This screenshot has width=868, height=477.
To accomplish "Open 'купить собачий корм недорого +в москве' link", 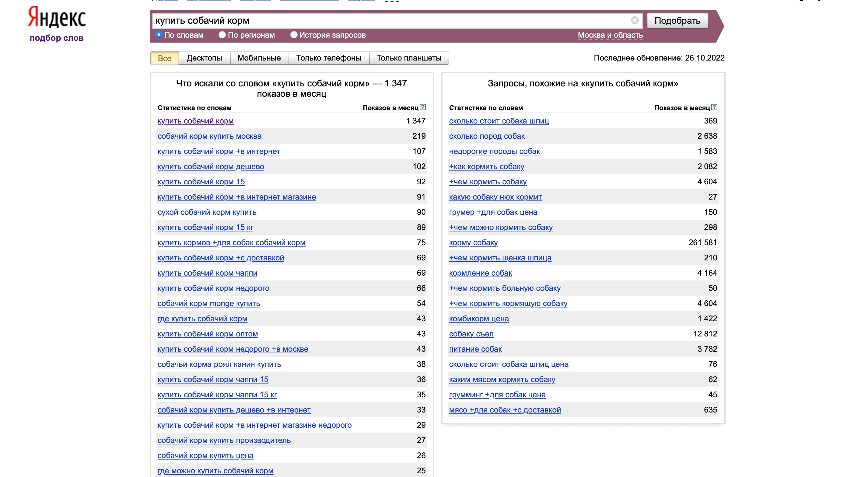I will 233,349.
